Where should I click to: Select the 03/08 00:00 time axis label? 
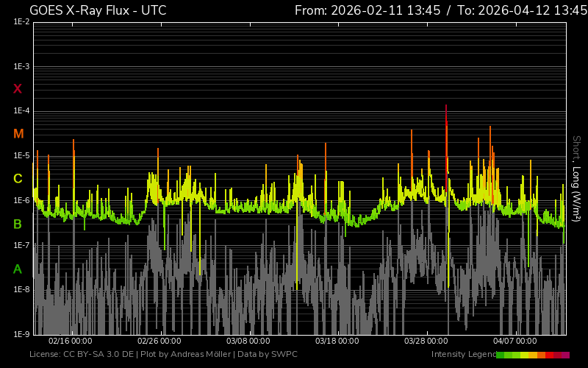(248, 342)
